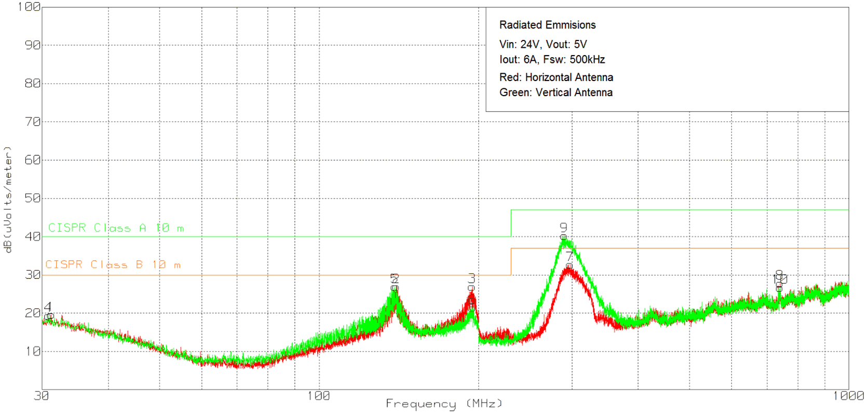
Task: Click the x-axis start label 30
Action: click(41, 396)
